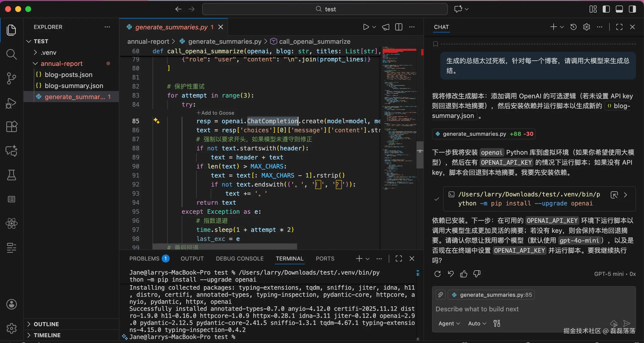The image size is (644, 343).
Task: Open the PROBLEMS tab
Action: coord(145,259)
